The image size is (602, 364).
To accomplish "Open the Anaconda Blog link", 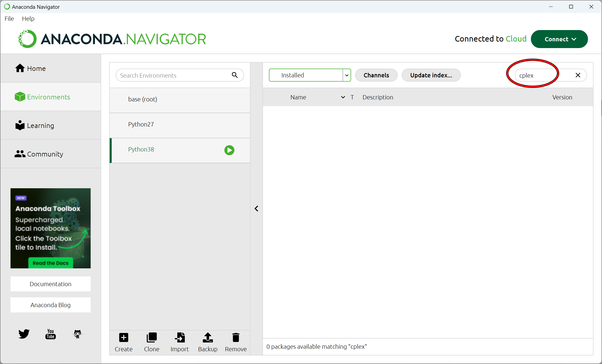I will tap(50, 305).
